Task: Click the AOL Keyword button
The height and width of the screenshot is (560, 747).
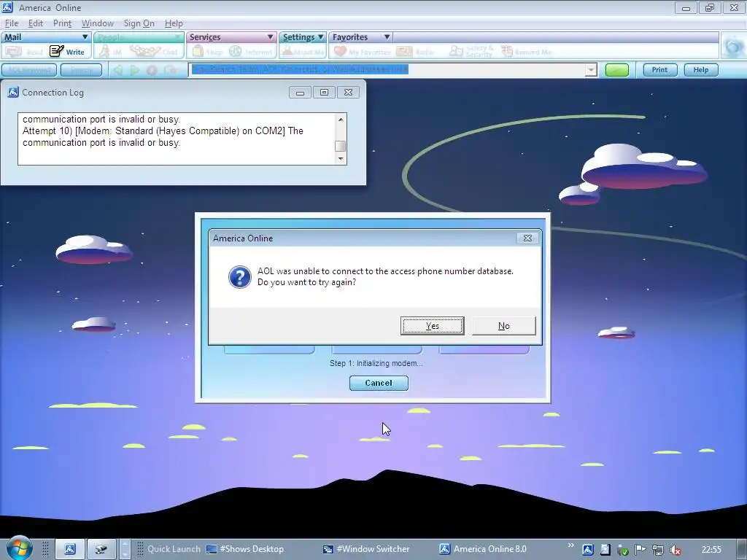Action: point(29,70)
